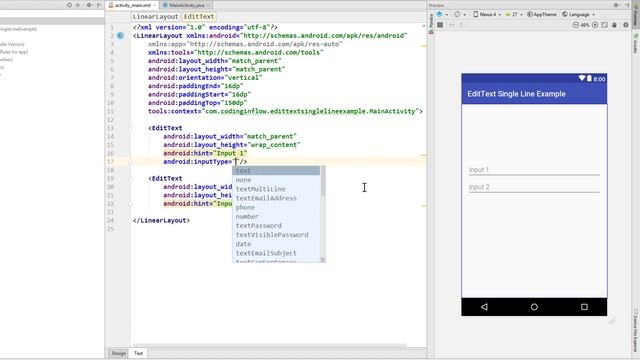The width and height of the screenshot is (640, 360).
Task: Hide the Preview panel
Action: 627,5
